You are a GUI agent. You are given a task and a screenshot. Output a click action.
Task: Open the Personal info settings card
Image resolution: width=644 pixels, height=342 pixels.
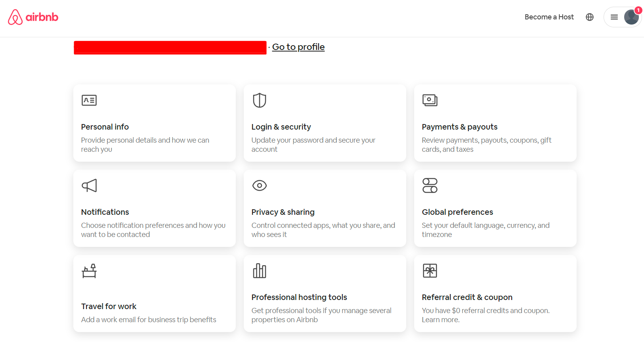click(155, 123)
